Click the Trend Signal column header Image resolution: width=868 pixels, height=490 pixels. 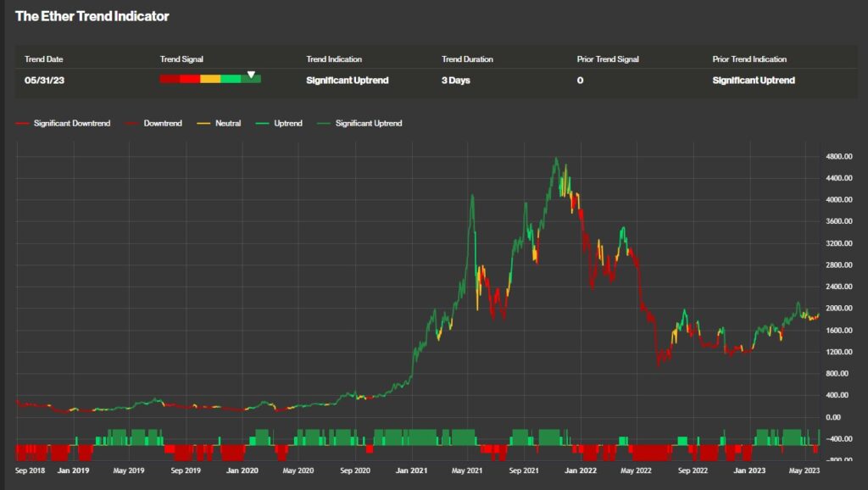point(181,59)
